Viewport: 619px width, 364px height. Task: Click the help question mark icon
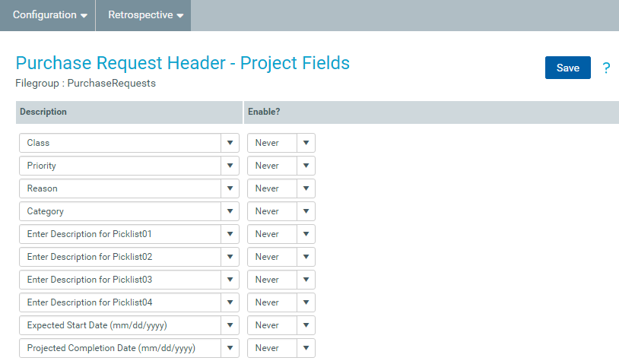tap(606, 68)
